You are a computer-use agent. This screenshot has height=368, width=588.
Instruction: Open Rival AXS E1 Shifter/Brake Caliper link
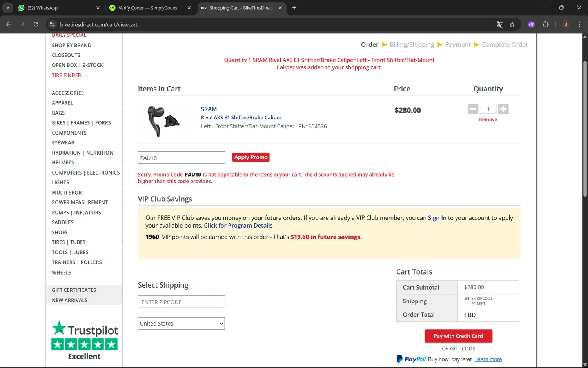pyautogui.click(x=241, y=117)
